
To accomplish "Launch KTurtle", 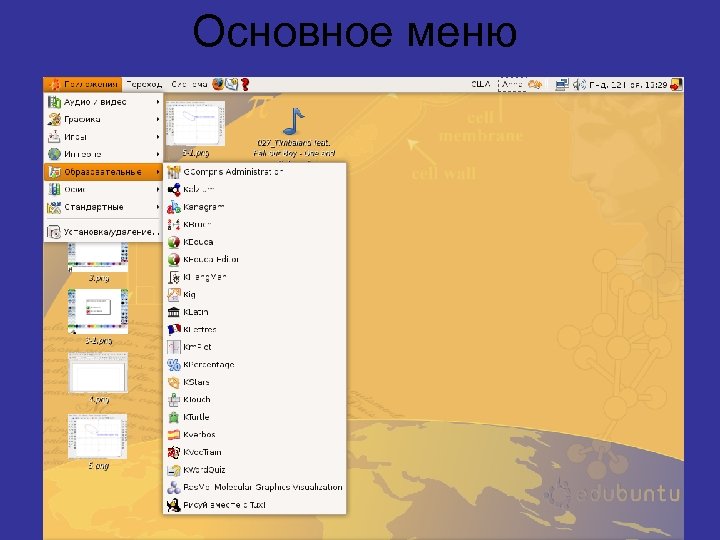I will [254, 417].
